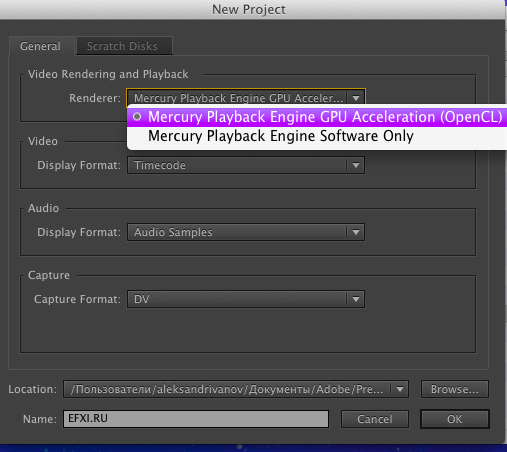Image resolution: width=507 pixels, height=452 pixels.
Task: Select the General tab
Action: [41, 46]
